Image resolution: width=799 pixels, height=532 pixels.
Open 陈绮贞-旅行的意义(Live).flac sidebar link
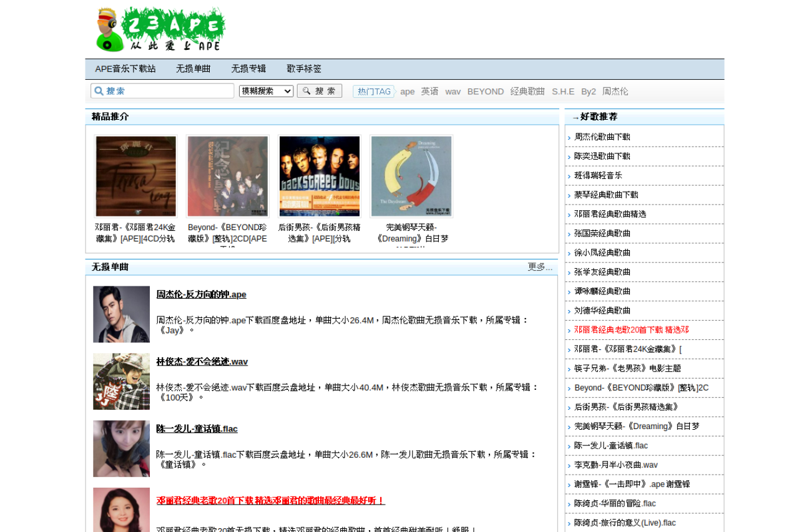pyautogui.click(x=625, y=524)
